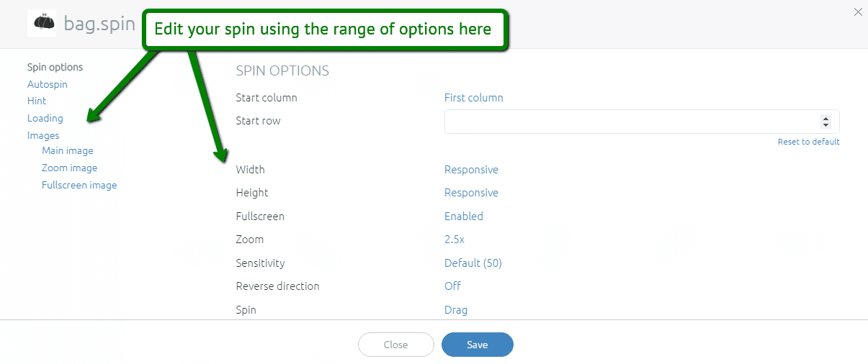This screenshot has height=364, width=868.
Task: Increment the Start row stepper up arrow
Action: [x=826, y=119]
